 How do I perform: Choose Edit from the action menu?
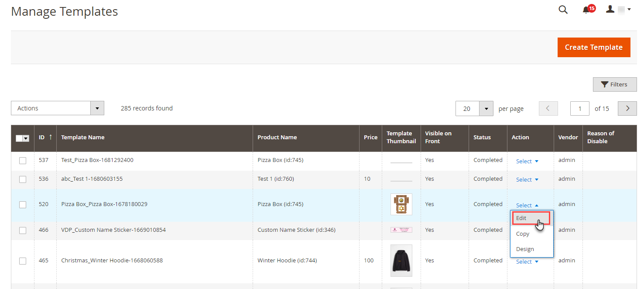point(521,218)
